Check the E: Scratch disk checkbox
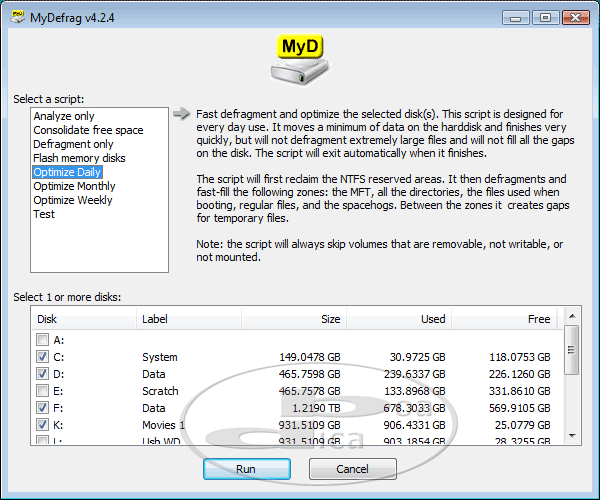 point(42,391)
